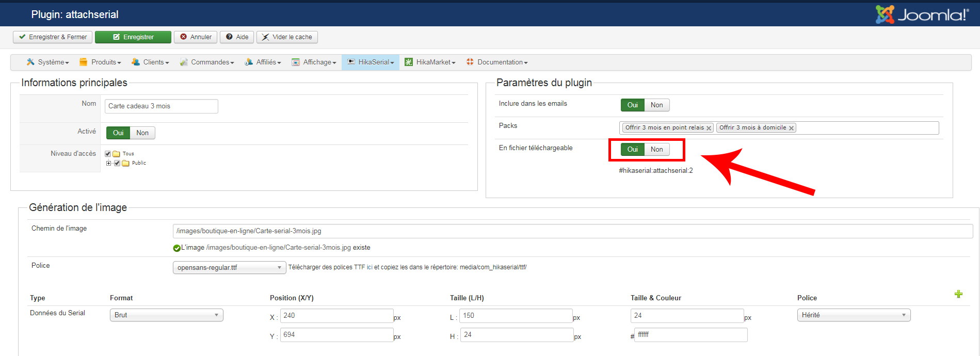
Task: Remove the 'Offrir 3 mois en point relais' pack tag
Action: point(709,128)
